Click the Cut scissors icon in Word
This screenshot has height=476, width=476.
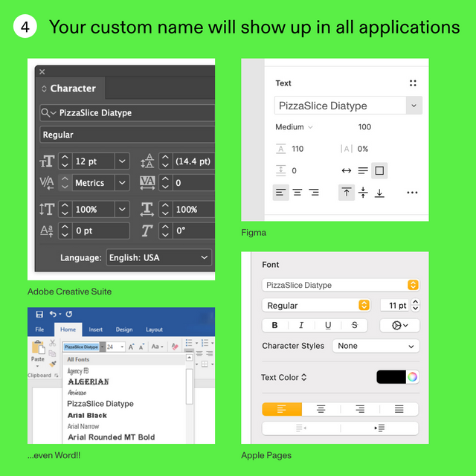pyautogui.click(x=53, y=343)
